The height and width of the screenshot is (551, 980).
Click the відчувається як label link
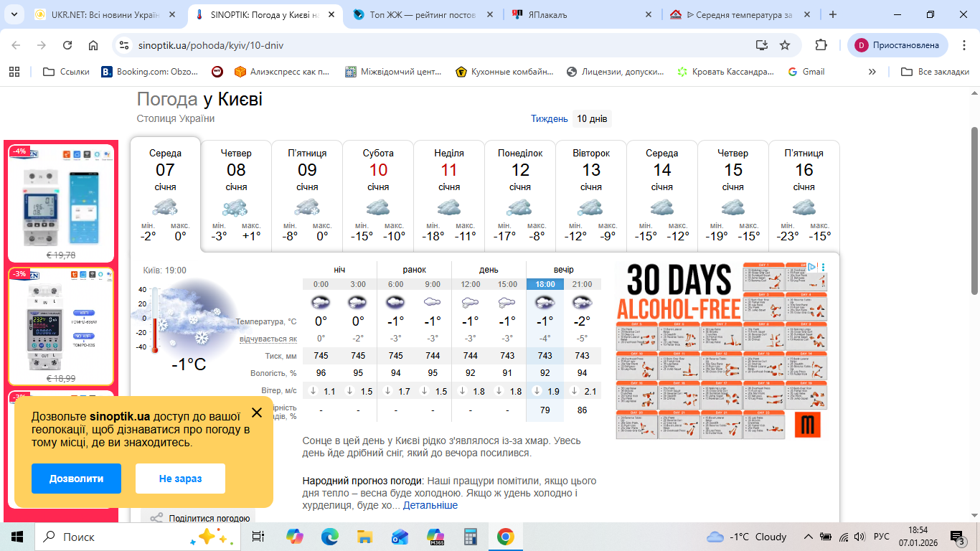(268, 339)
